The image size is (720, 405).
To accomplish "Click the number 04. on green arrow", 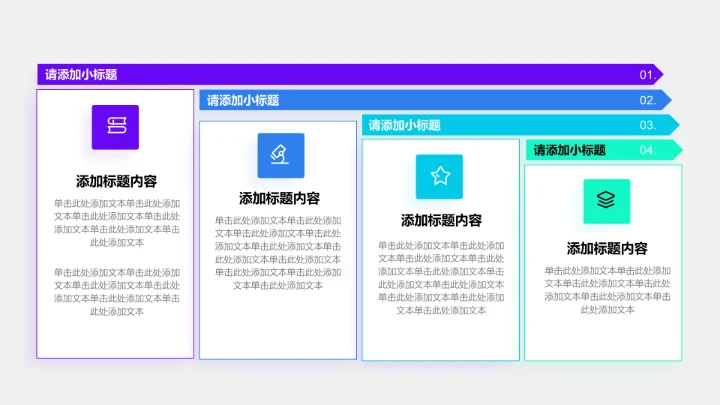I will pos(648,150).
